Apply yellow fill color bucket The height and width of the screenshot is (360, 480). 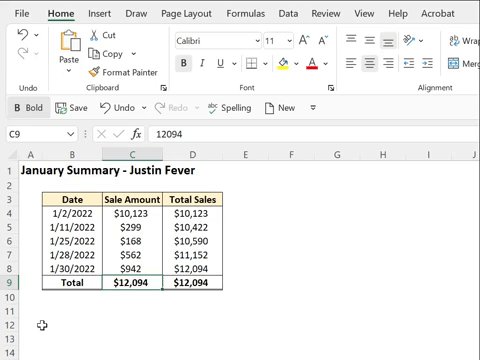point(283,63)
